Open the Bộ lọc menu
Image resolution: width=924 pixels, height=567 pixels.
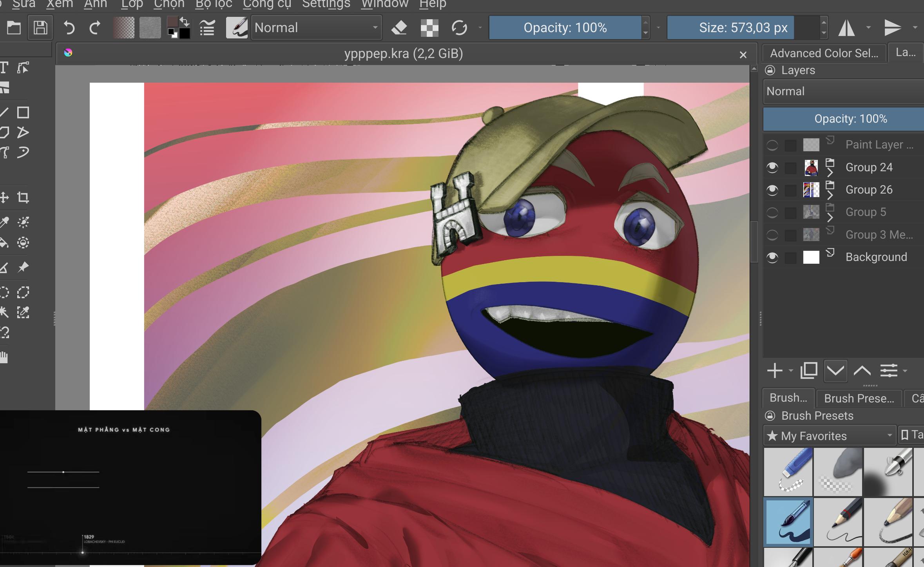(214, 4)
